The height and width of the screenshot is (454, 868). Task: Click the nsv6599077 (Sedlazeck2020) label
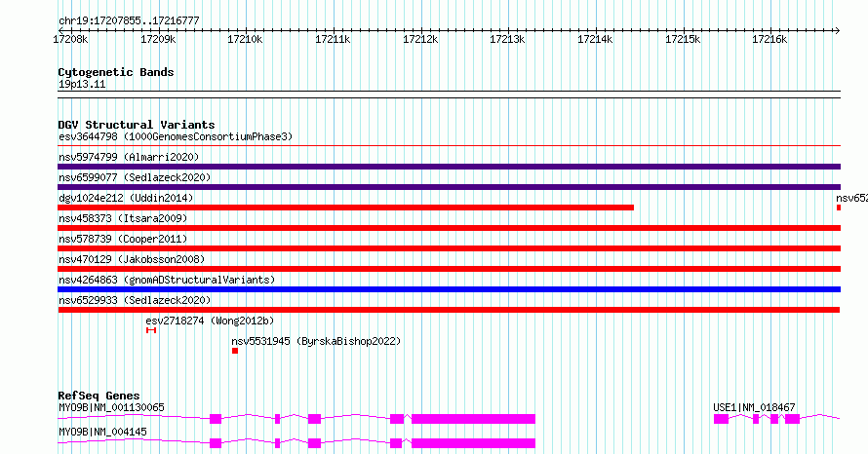pos(135,177)
